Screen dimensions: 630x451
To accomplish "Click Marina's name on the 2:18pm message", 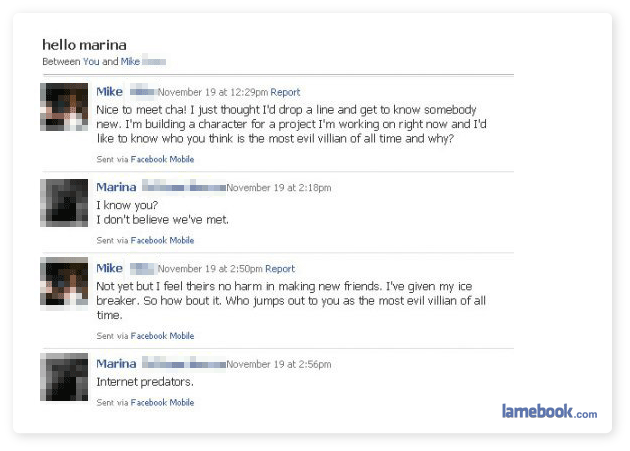I will (116, 187).
